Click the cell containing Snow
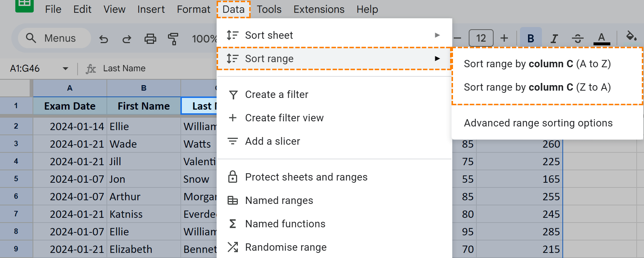This screenshot has width=644, height=258. pyautogui.click(x=199, y=179)
